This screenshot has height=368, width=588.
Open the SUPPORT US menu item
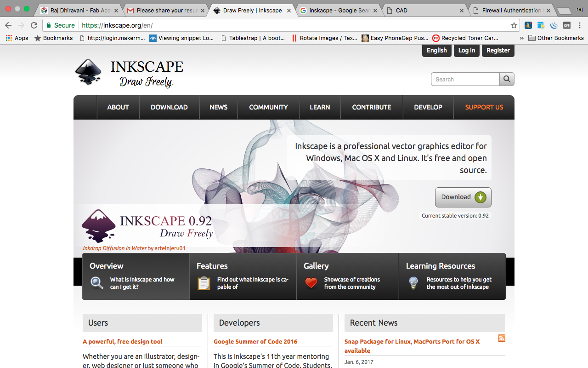point(484,107)
